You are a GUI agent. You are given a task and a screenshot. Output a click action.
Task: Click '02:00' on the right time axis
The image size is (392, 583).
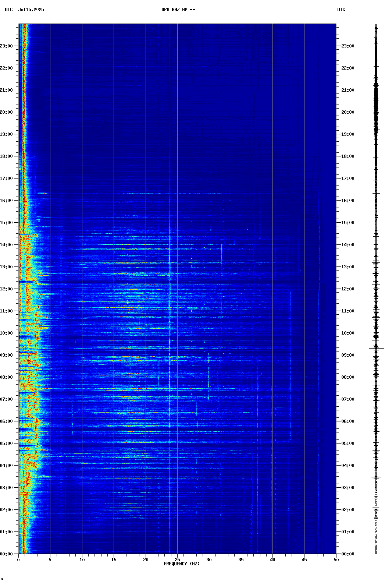[x=348, y=510]
